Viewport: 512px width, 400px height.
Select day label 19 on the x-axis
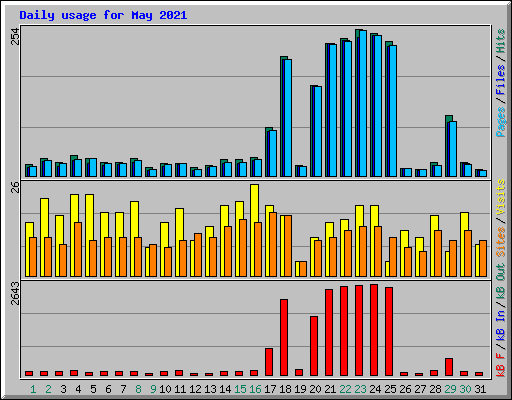[x=300, y=389]
